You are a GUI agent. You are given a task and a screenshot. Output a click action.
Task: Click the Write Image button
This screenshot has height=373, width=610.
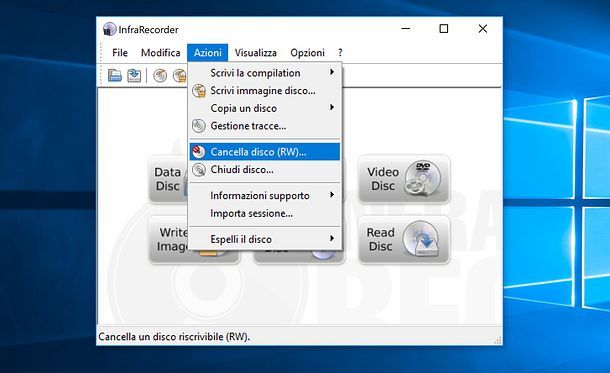coord(168,240)
